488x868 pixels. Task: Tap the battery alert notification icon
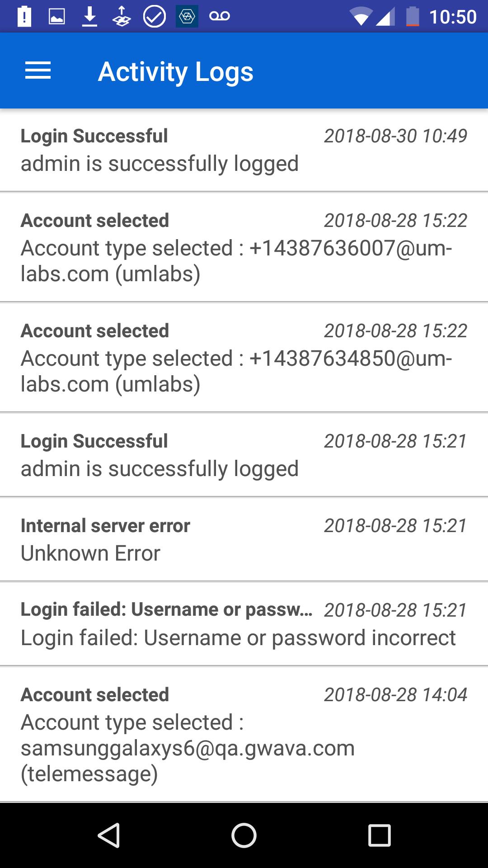coord(24,17)
